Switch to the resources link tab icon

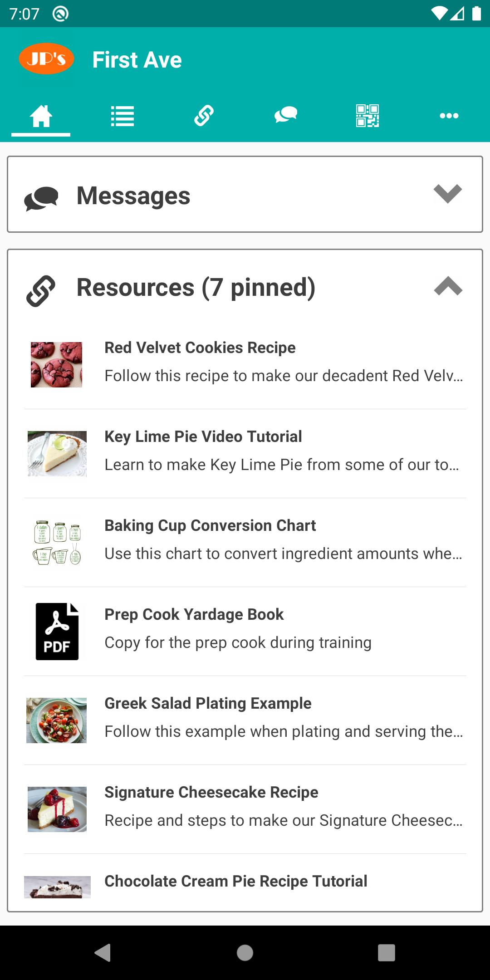coord(204,115)
